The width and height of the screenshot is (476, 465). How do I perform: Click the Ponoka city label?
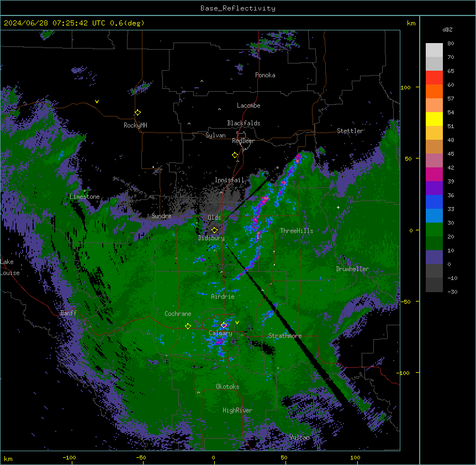[x=265, y=75]
